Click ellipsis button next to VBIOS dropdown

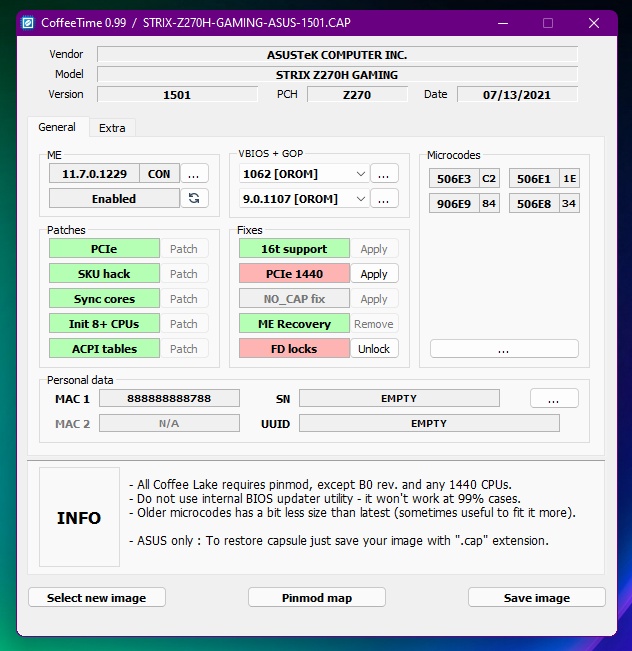pyautogui.click(x=384, y=174)
